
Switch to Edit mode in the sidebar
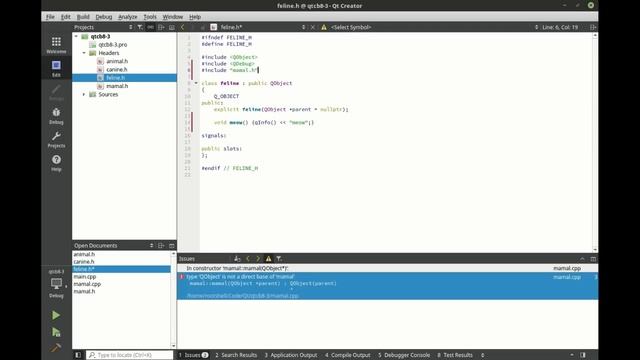click(56, 69)
